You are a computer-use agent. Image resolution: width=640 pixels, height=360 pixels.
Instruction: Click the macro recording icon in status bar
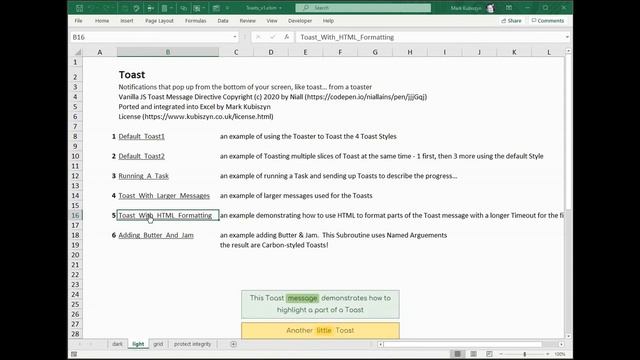(x=74, y=354)
